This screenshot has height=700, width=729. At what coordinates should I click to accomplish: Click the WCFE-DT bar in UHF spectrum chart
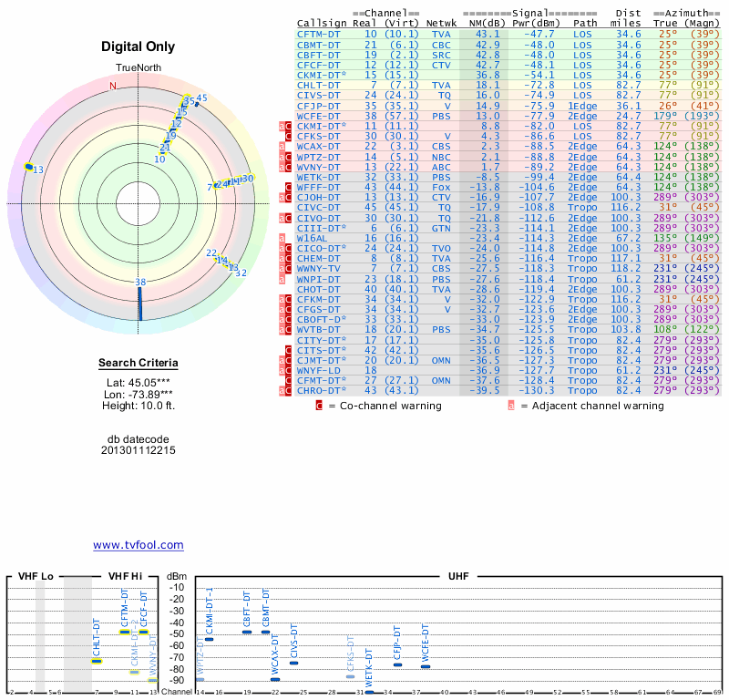coord(426,666)
